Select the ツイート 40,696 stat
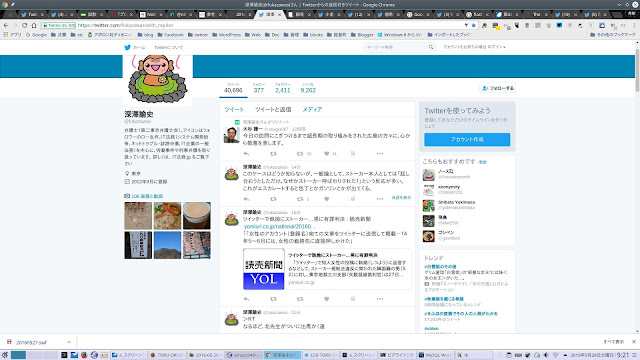 (233, 88)
